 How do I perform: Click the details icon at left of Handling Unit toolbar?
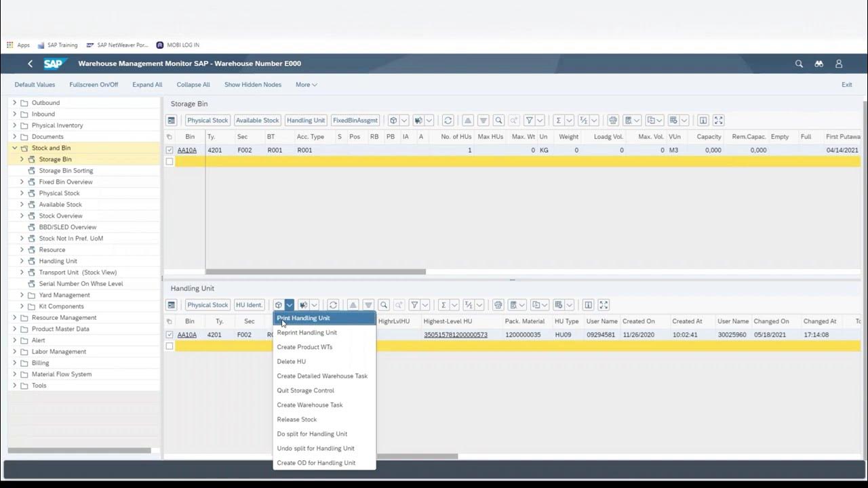(172, 305)
